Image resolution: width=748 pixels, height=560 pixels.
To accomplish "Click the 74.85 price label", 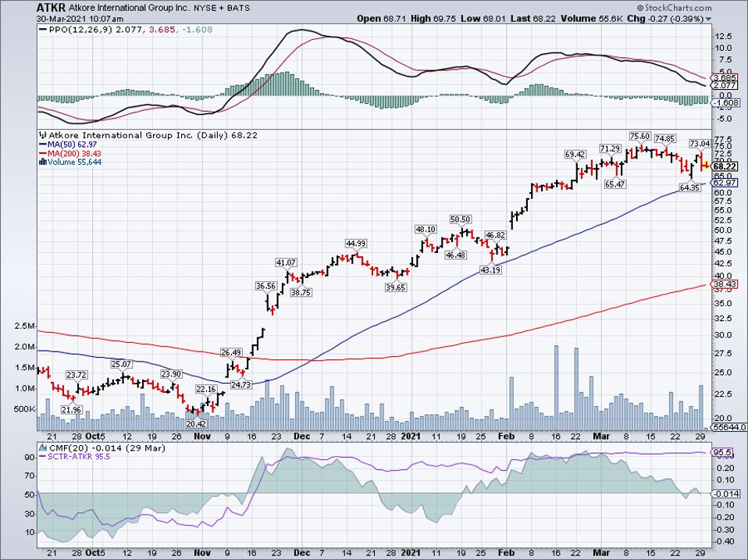I will click(x=664, y=138).
